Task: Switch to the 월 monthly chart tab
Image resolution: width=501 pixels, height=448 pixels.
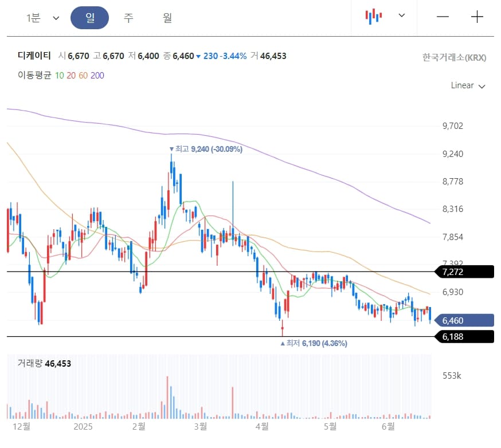Action: (x=167, y=18)
